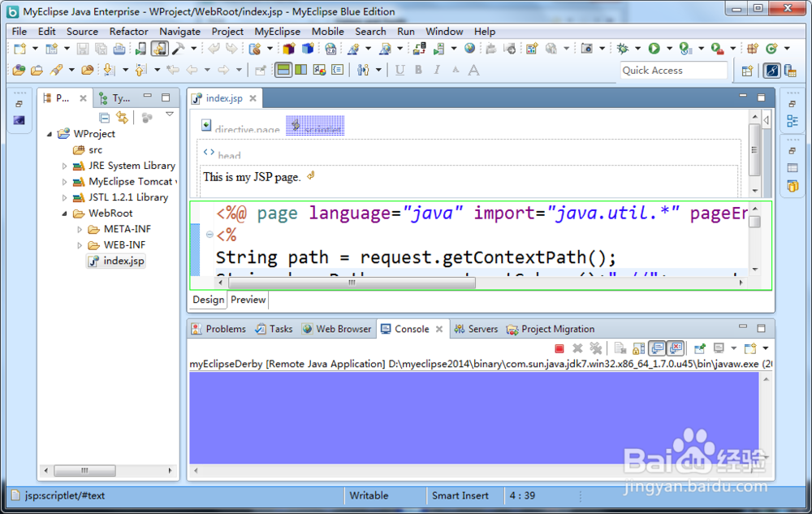This screenshot has height=514, width=812.
Task: Click the design pane vertical scrollbar thumb
Action: point(754,149)
